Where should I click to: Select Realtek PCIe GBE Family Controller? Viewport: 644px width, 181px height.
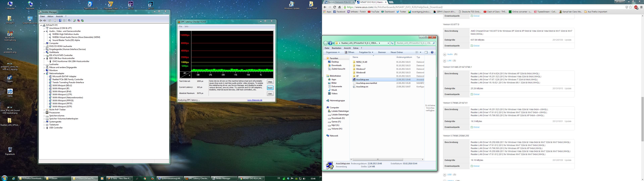coord(67,79)
